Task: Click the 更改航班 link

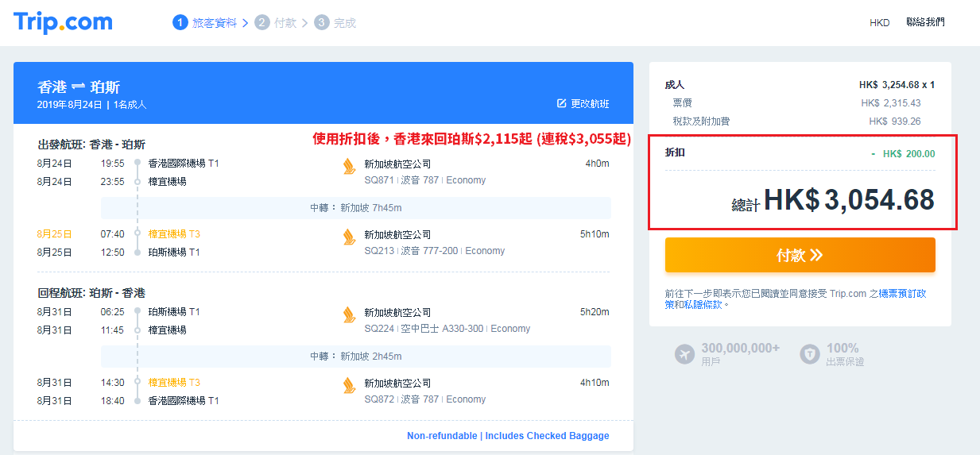Action: pos(590,104)
